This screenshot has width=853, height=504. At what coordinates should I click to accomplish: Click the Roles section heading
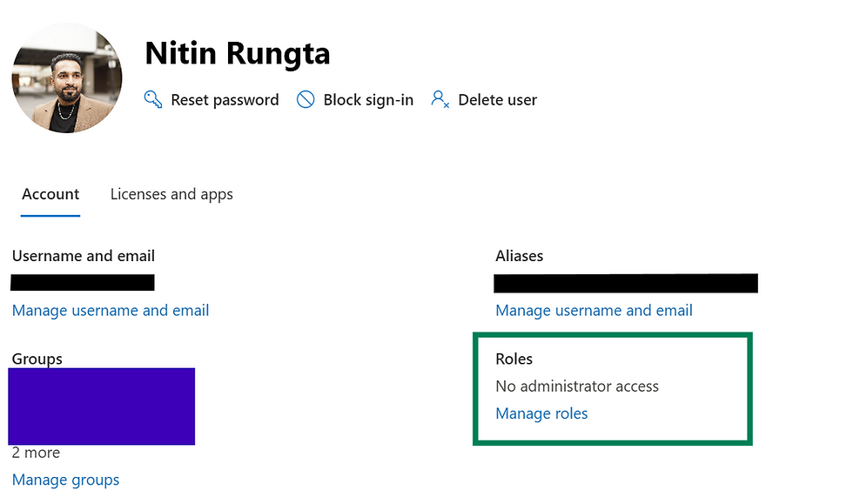pyautogui.click(x=514, y=359)
